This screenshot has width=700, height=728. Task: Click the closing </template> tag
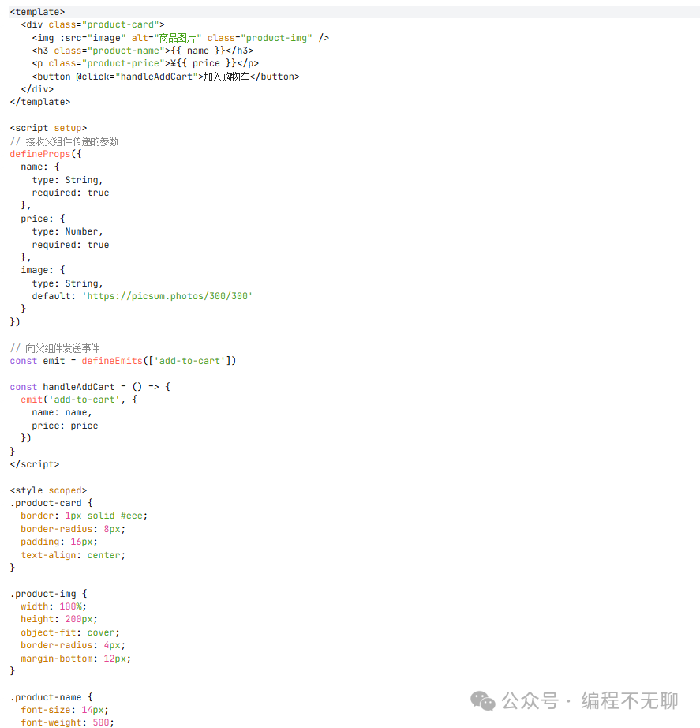(40, 102)
